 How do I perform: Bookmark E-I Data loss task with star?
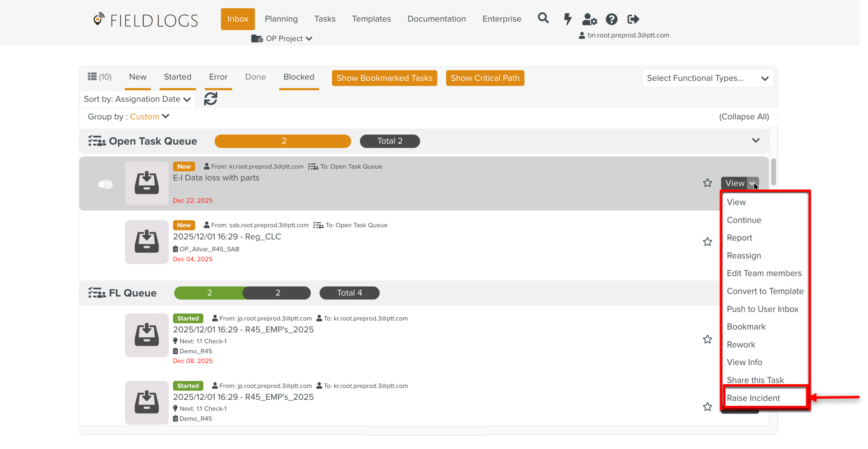(x=707, y=183)
